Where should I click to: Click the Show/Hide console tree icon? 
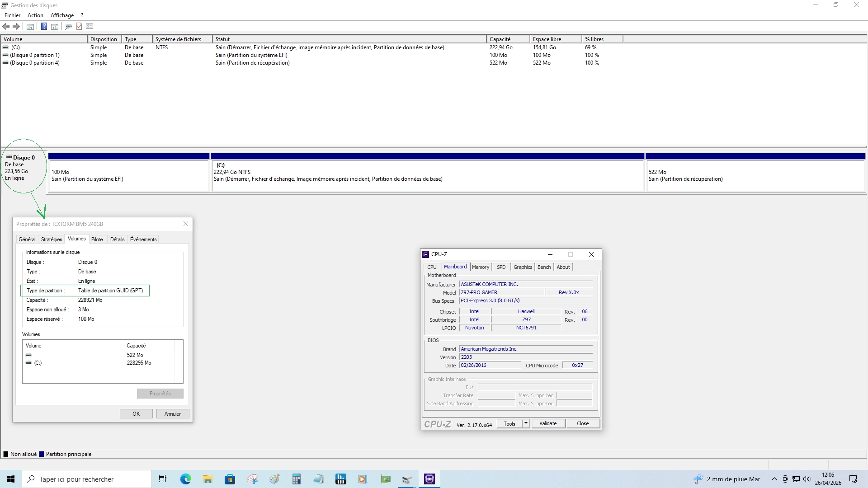(x=30, y=26)
